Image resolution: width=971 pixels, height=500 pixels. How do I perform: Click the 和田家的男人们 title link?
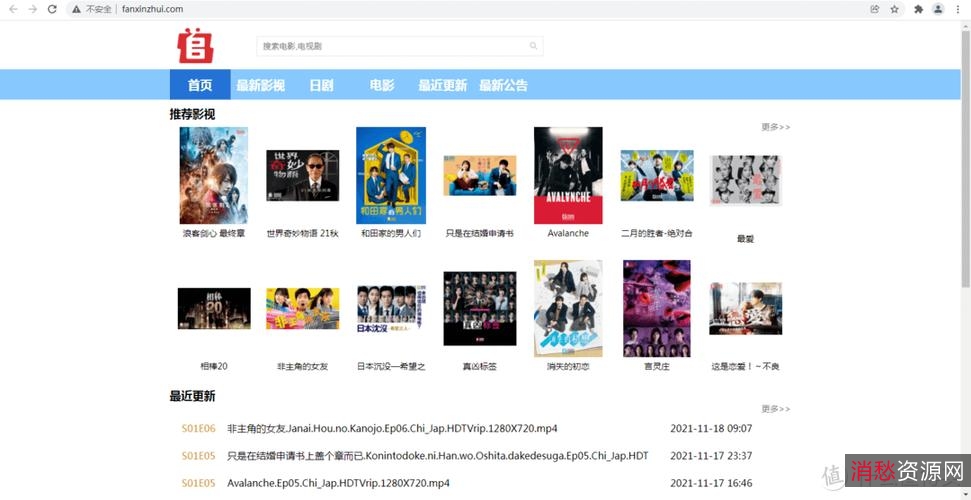click(x=391, y=234)
